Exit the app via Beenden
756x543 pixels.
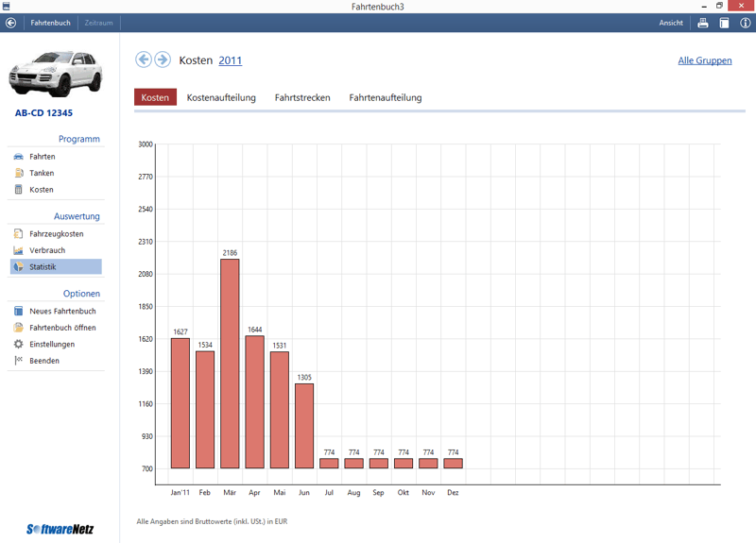43,361
